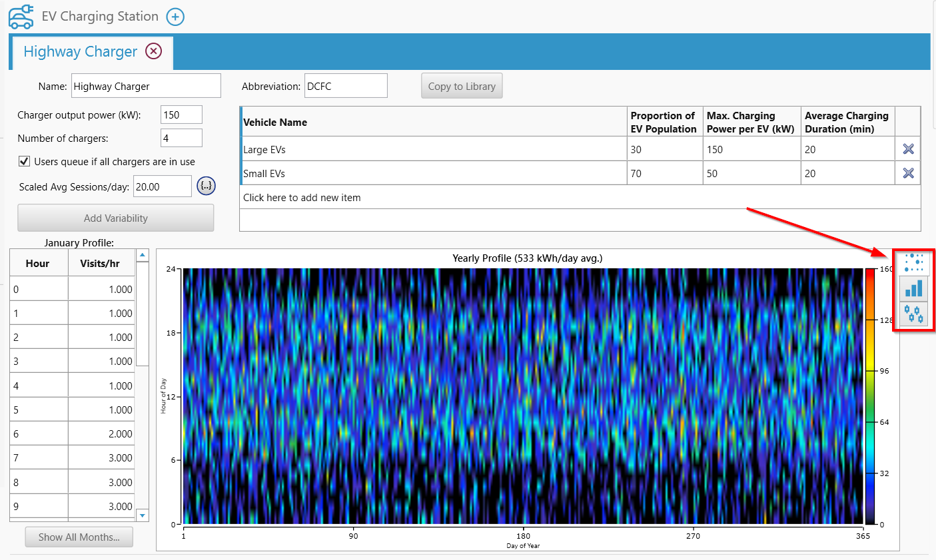The height and width of the screenshot is (560, 936).
Task: Open the Scaled Avg Sessions {..} editor
Action: [206, 186]
